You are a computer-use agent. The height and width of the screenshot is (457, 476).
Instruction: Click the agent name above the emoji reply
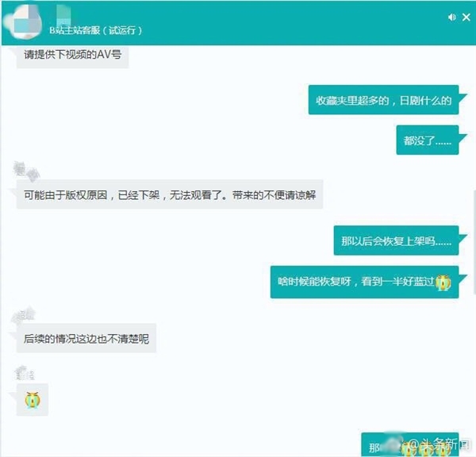[25, 374]
